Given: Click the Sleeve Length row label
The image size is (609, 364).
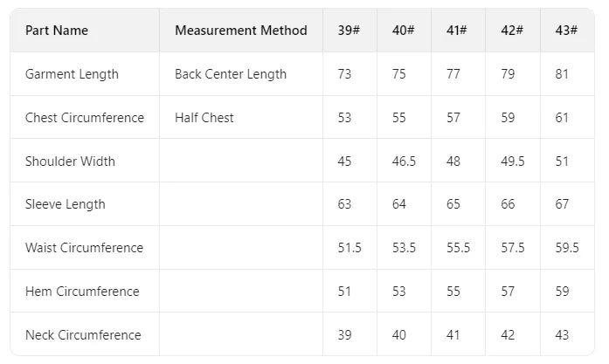Looking at the screenshot, I should pos(66,204).
